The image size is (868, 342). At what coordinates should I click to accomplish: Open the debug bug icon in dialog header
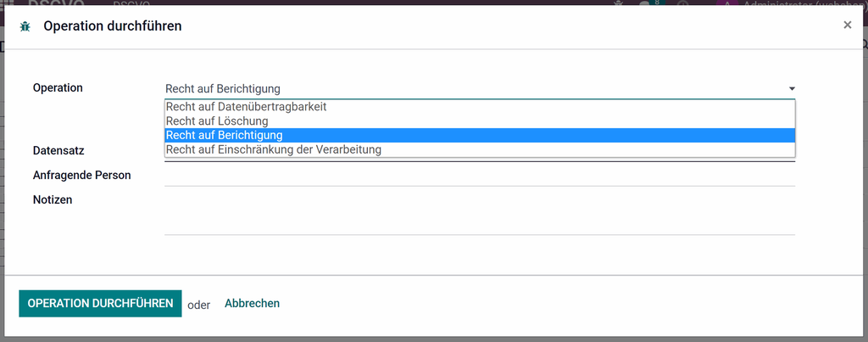tap(25, 26)
